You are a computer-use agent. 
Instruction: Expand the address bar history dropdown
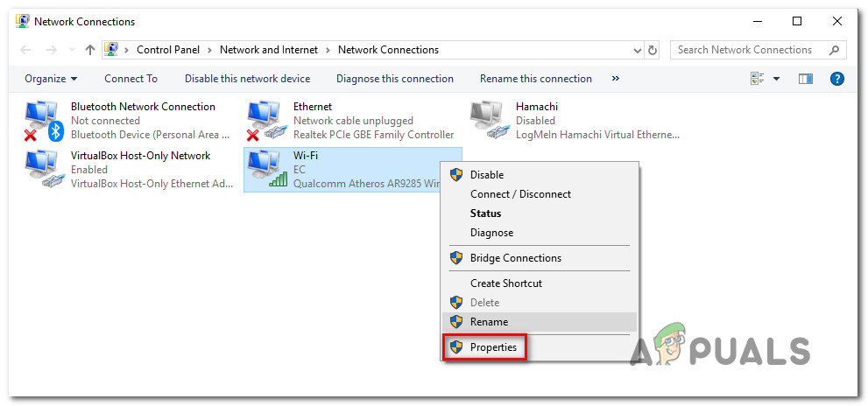635,50
